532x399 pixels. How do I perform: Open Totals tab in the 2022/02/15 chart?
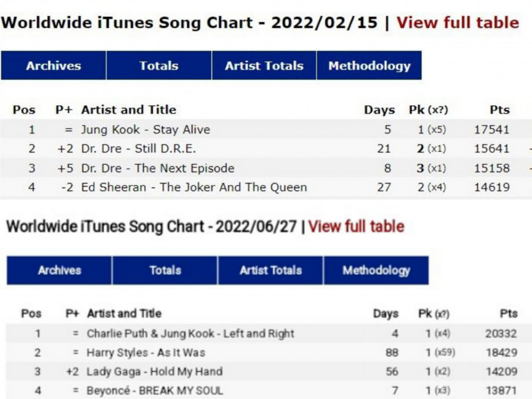(159, 65)
